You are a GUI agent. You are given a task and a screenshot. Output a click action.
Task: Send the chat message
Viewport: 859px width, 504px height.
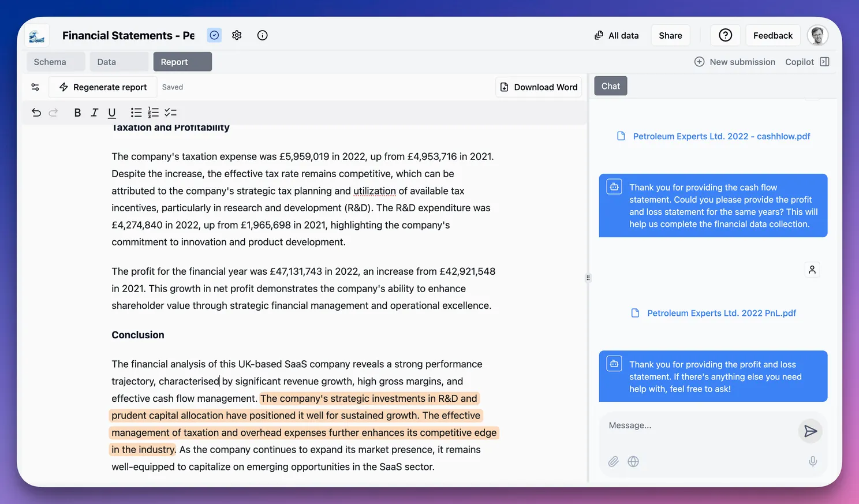[x=810, y=431]
